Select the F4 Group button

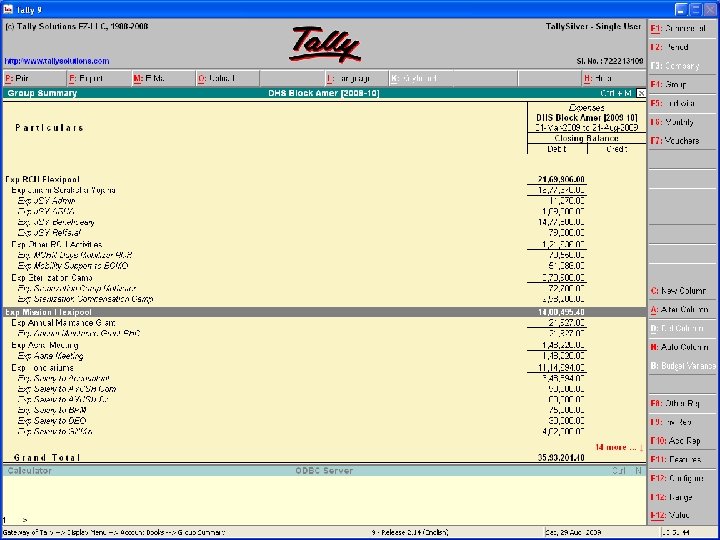pos(682,84)
